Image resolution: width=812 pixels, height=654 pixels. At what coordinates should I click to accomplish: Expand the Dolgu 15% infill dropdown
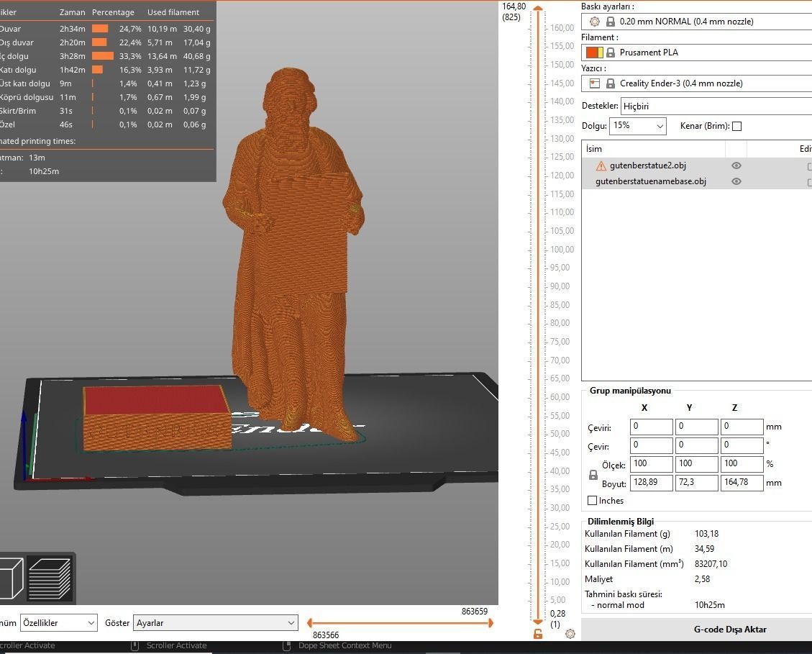(638, 126)
